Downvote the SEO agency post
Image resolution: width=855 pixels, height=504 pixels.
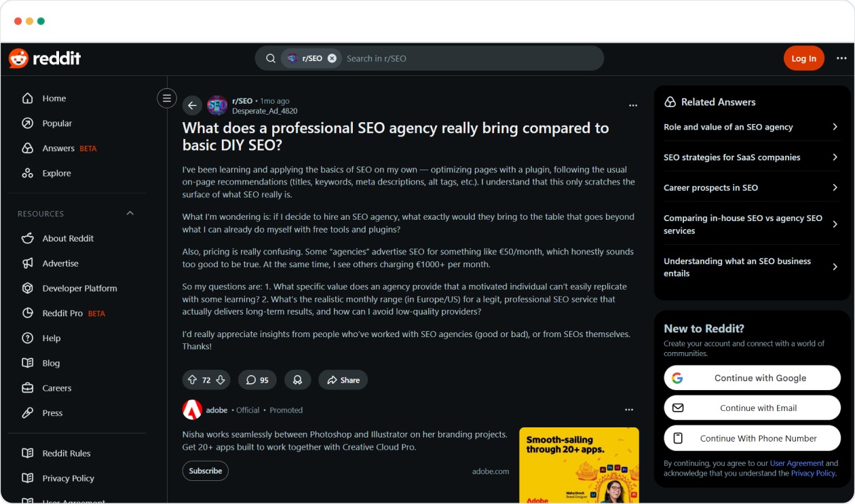(219, 380)
